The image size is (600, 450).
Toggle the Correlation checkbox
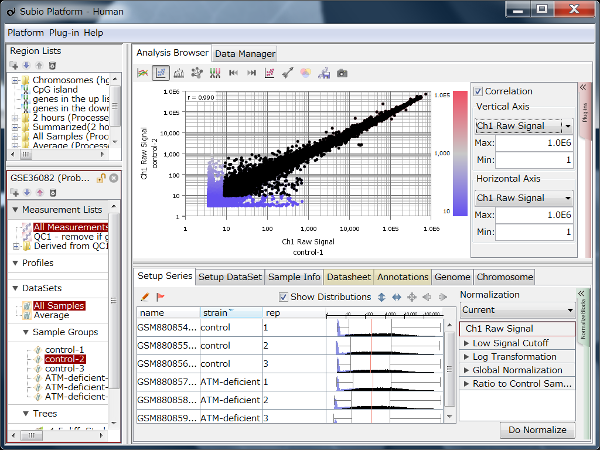(x=479, y=91)
